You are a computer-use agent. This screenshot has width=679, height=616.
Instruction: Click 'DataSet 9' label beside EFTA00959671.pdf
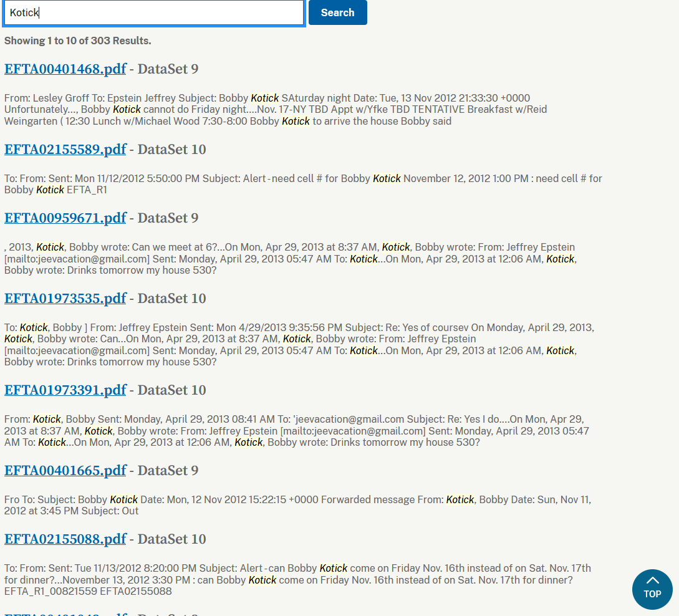(168, 218)
